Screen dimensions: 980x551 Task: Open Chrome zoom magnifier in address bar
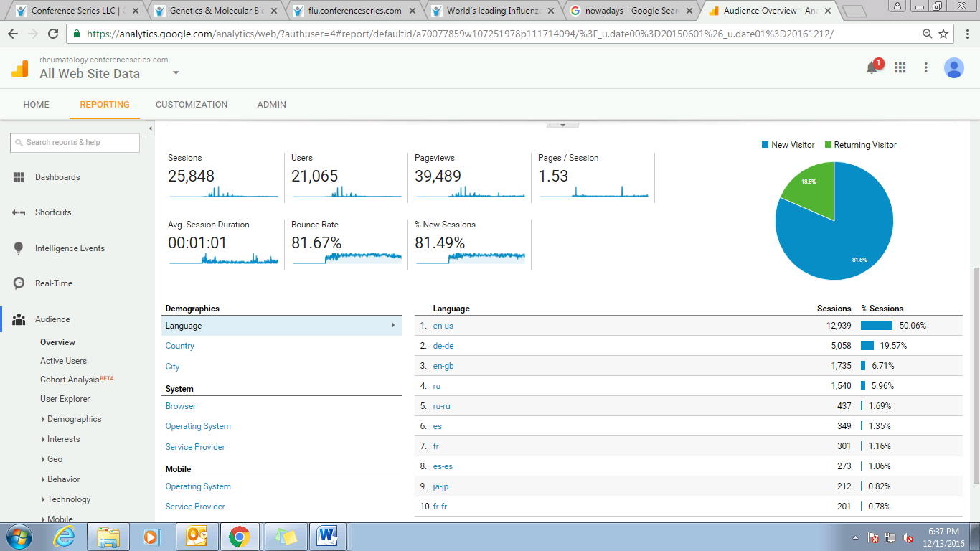[x=928, y=34]
